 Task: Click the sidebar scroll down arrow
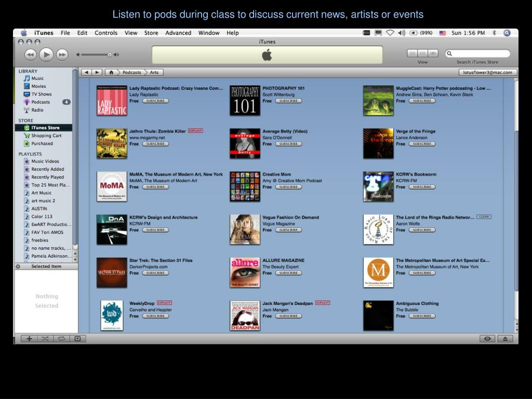tap(75, 260)
